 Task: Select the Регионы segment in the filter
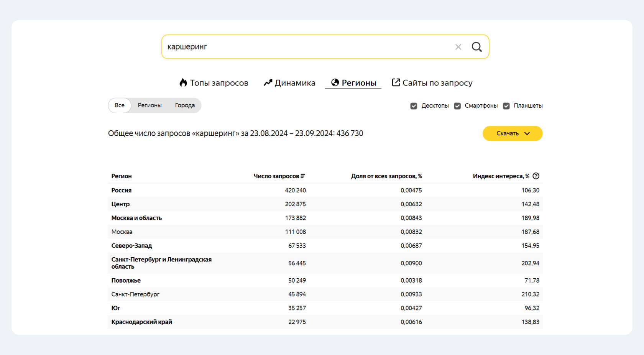[x=149, y=105]
